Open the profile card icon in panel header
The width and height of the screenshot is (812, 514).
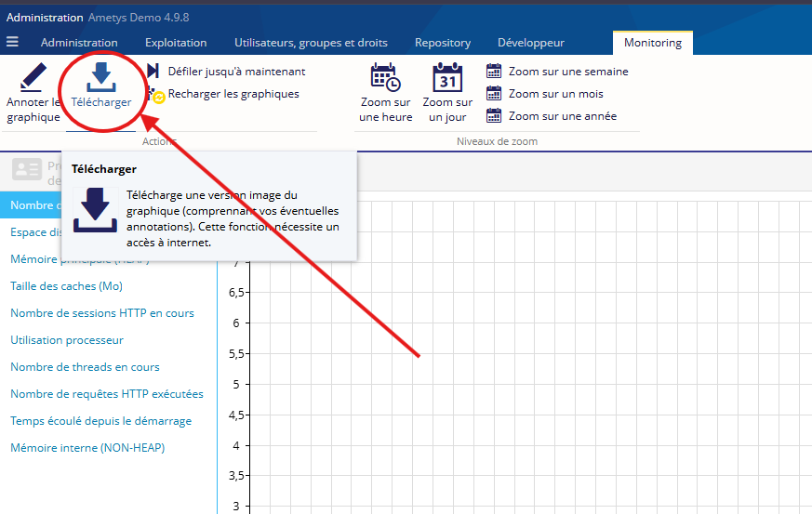(x=27, y=169)
